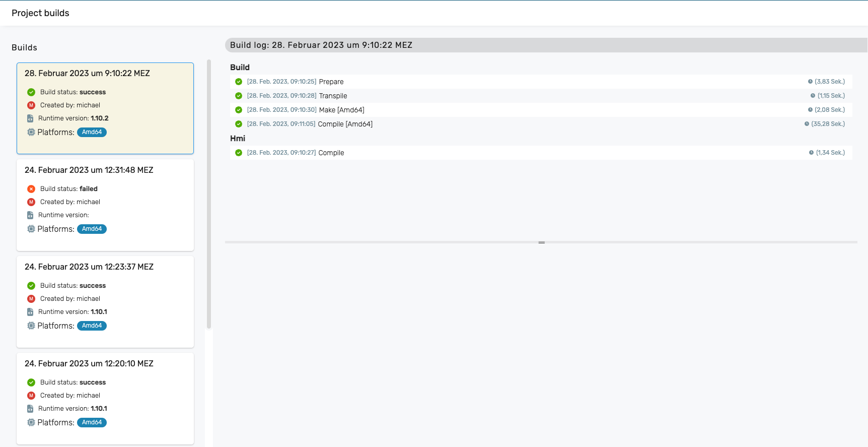Click the chip Platforms icon in the failed build
Image resolution: width=868 pixels, height=447 pixels.
[31, 229]
